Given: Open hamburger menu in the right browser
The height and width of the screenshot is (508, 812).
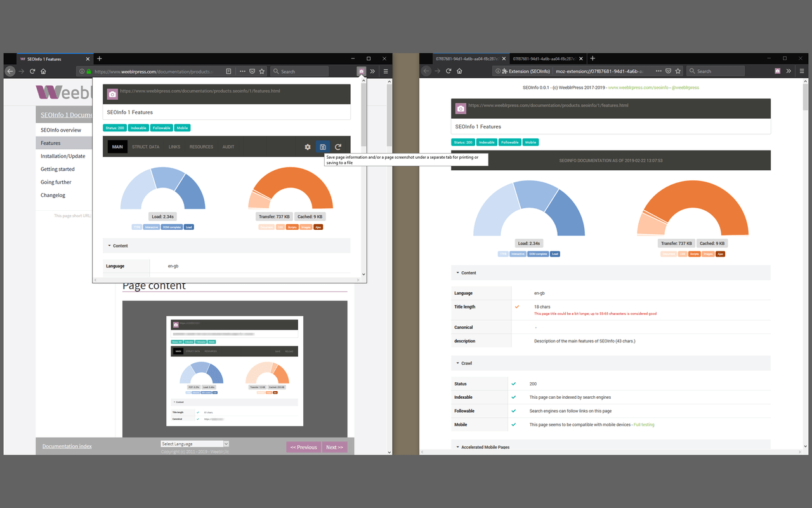Looking at the screenshot, I should tap(801, 71).
